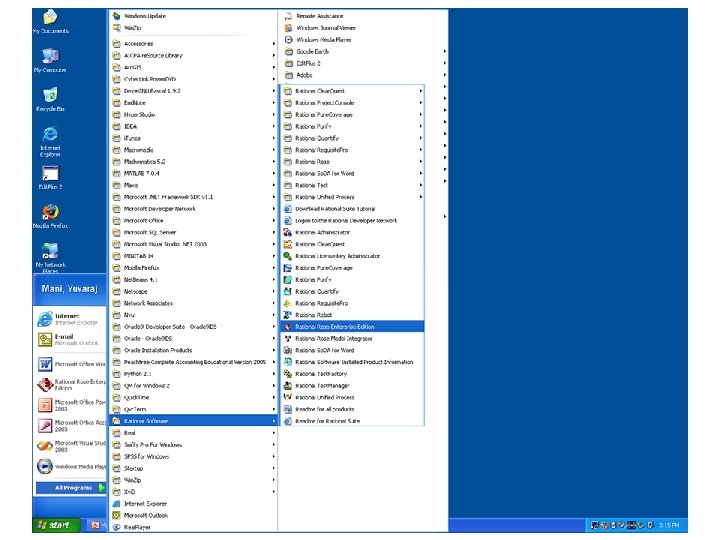Open the Mathematica 5.2 program group
The width and height of the screenshot is (720, 540).
pos(193,162)
